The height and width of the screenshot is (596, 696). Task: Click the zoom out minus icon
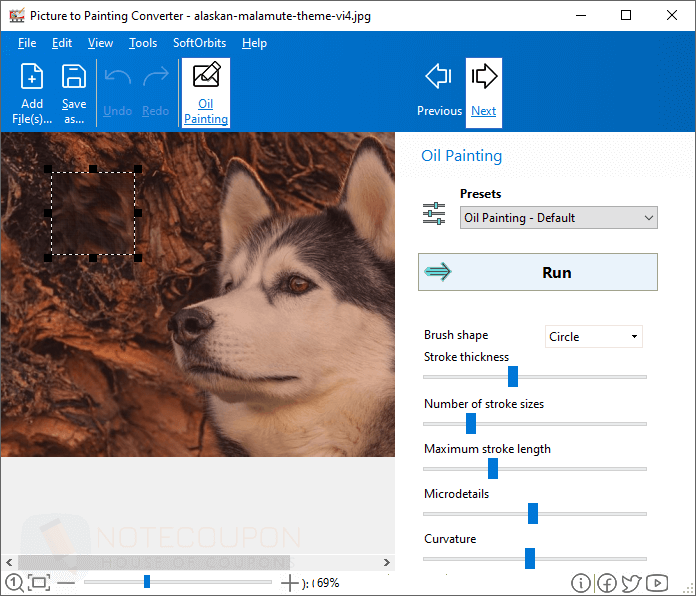click(x=66, y=583)
